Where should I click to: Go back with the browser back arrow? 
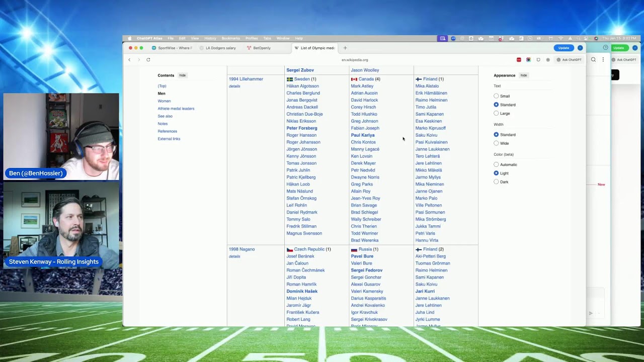point(129,60)
